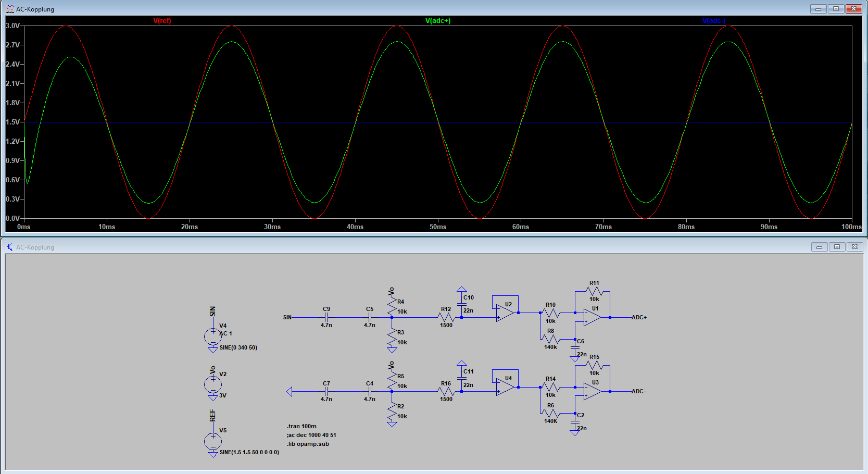Click the SINE(1.5 1.5 50 0 0 0 0) value

coord(249,452)
